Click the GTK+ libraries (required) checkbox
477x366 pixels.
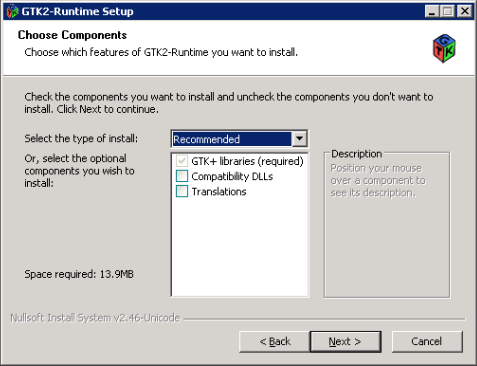pyautogui.click(x=182, y=161)
